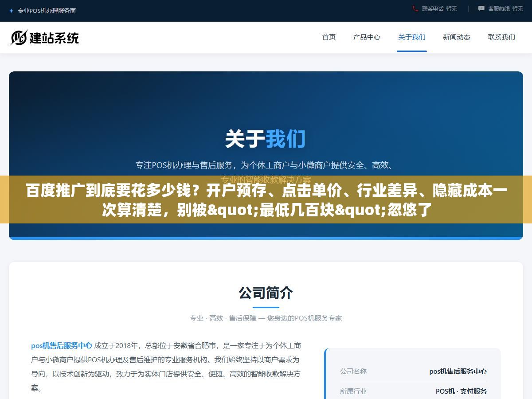Go to 产品中心 in the navigation
The image size is (532, 399).
click(x=367, y=37)
